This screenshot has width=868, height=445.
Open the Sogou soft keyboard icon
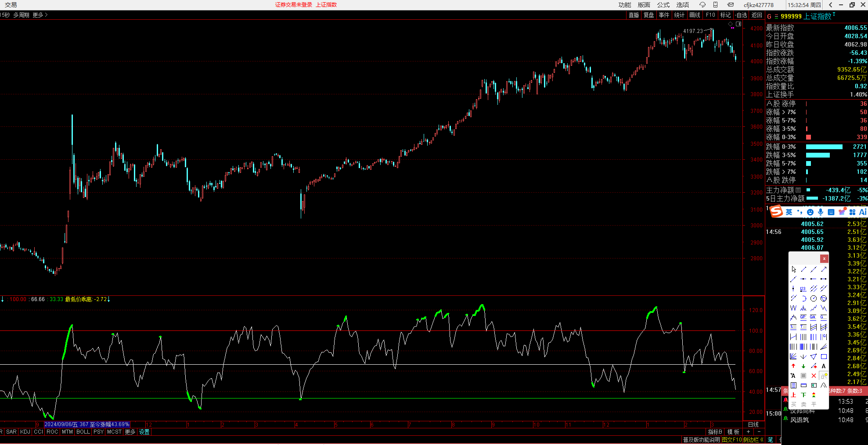click(x=831, y=212)
